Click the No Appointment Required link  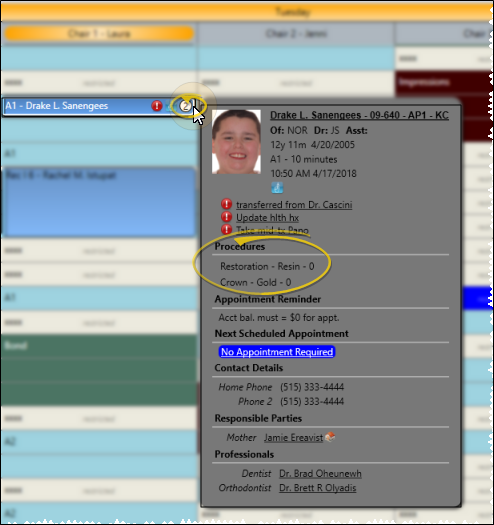[x=277, y=352]
